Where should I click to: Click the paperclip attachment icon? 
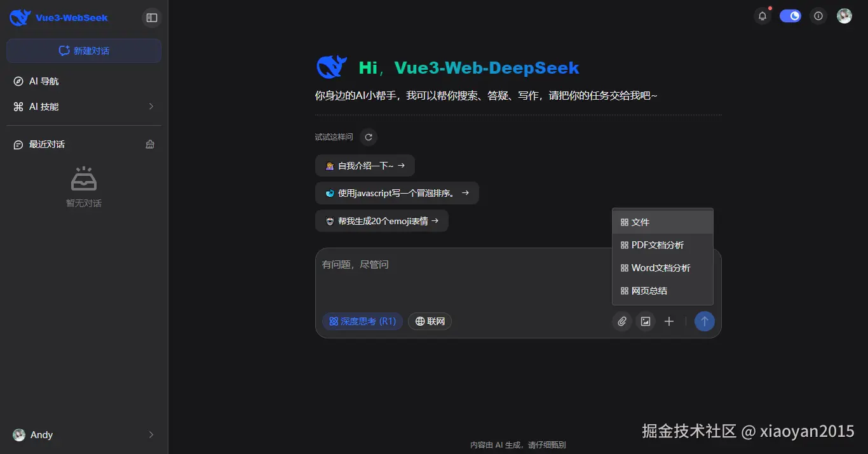[621, 321]
